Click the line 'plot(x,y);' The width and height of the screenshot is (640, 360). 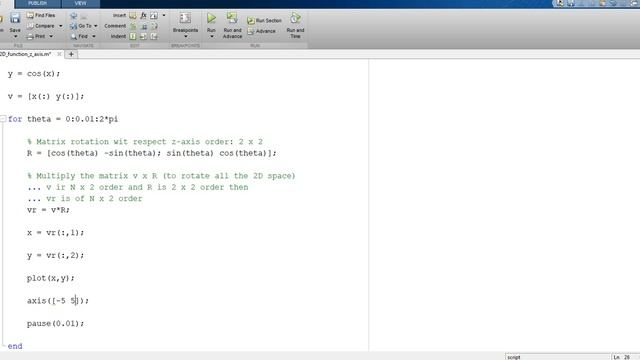(x=51, y=278)
